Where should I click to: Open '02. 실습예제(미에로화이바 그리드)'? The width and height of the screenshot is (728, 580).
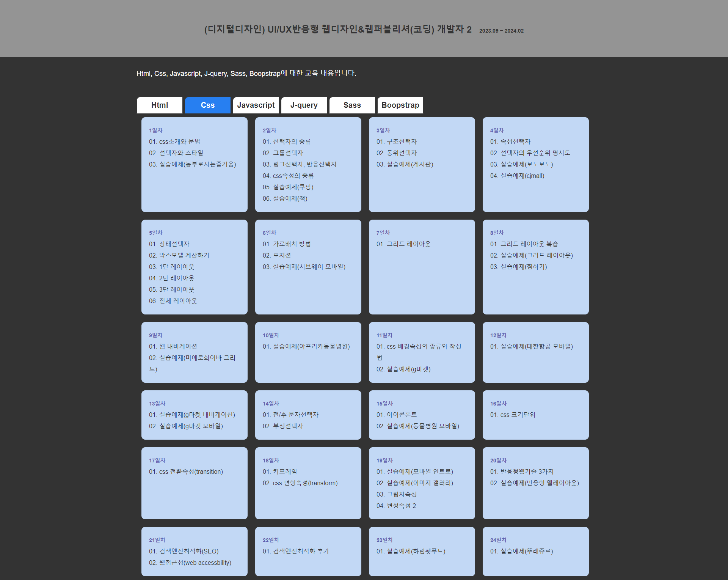tap(192, 363)
